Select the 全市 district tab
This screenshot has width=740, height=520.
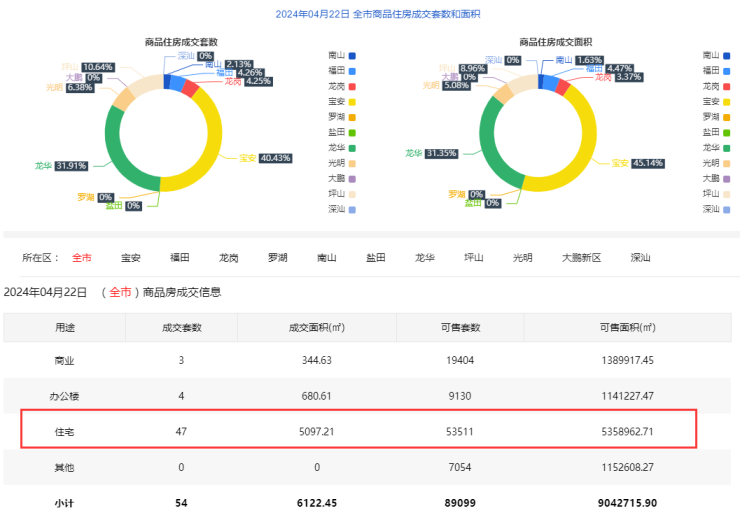point(82,257)
